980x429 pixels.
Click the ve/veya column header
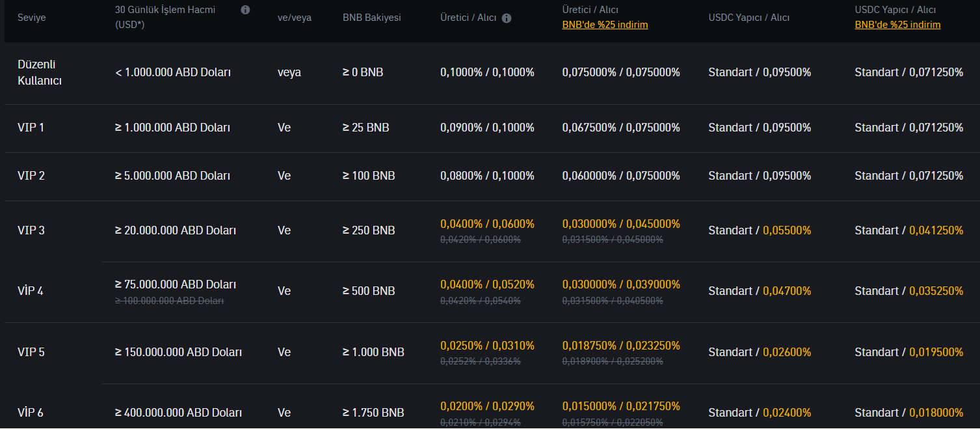(x=295, y=18)
